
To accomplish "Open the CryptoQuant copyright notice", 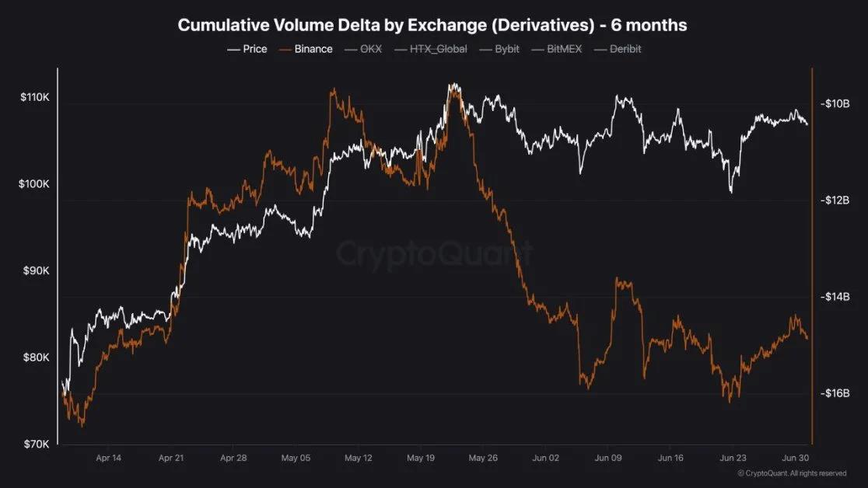I will [792, 473].
